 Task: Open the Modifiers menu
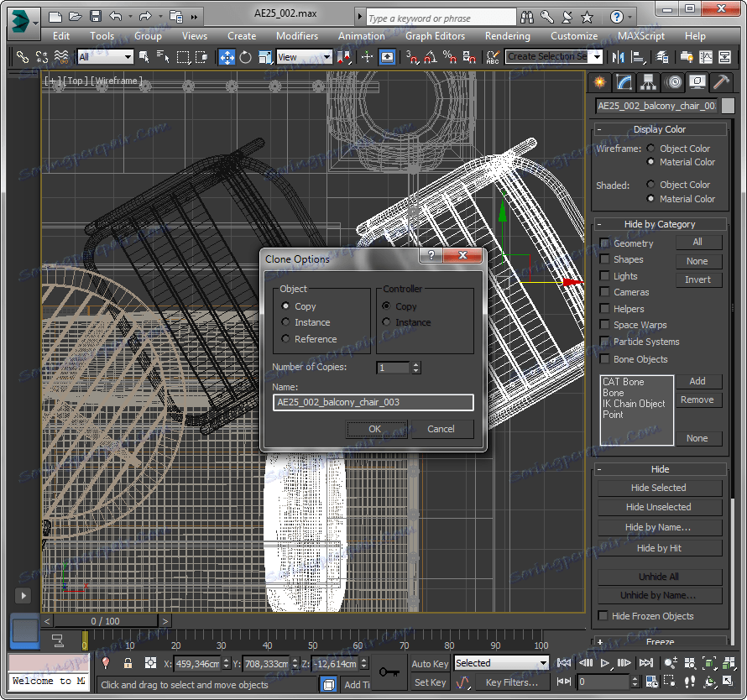pyautogui.click(x=297, y=36)
